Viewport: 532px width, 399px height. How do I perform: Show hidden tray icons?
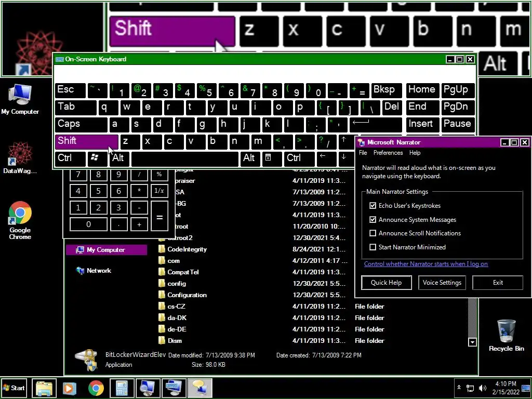point(459,388)
